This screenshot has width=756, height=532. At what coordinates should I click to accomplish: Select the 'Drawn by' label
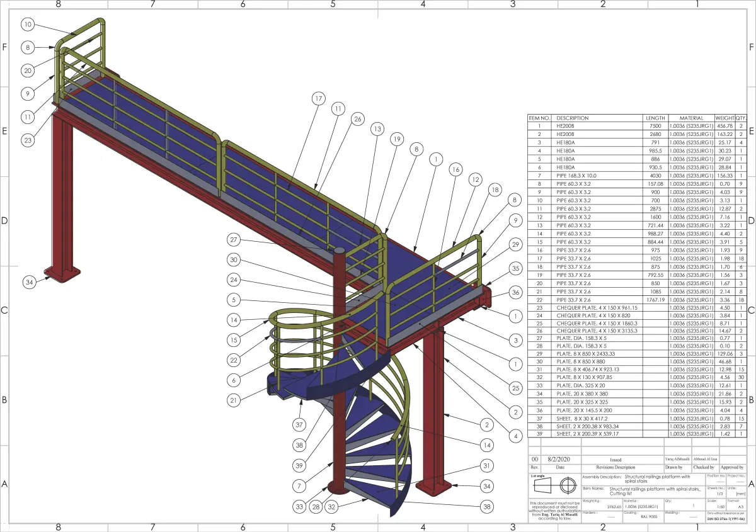click(x=674, y=468)
